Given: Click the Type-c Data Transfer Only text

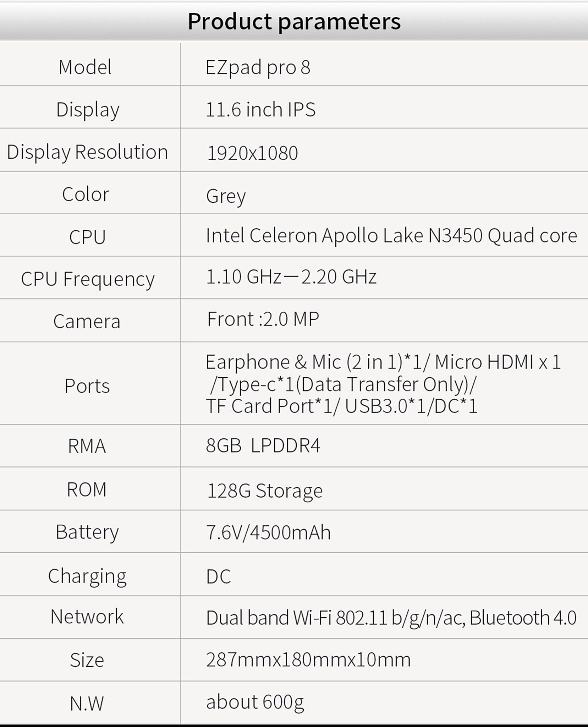Looking at the screenshot, I should pyautogui.click(x=343, y=384).
